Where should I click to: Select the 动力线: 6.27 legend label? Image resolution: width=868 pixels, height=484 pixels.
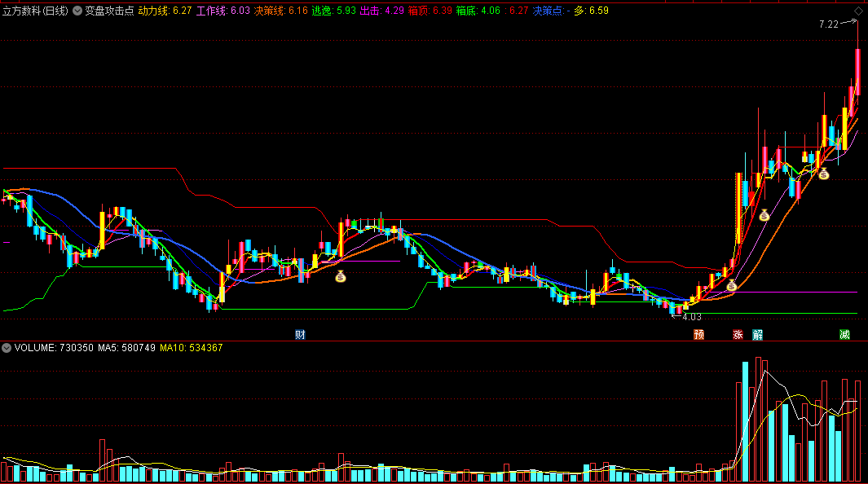coord(165,11)
